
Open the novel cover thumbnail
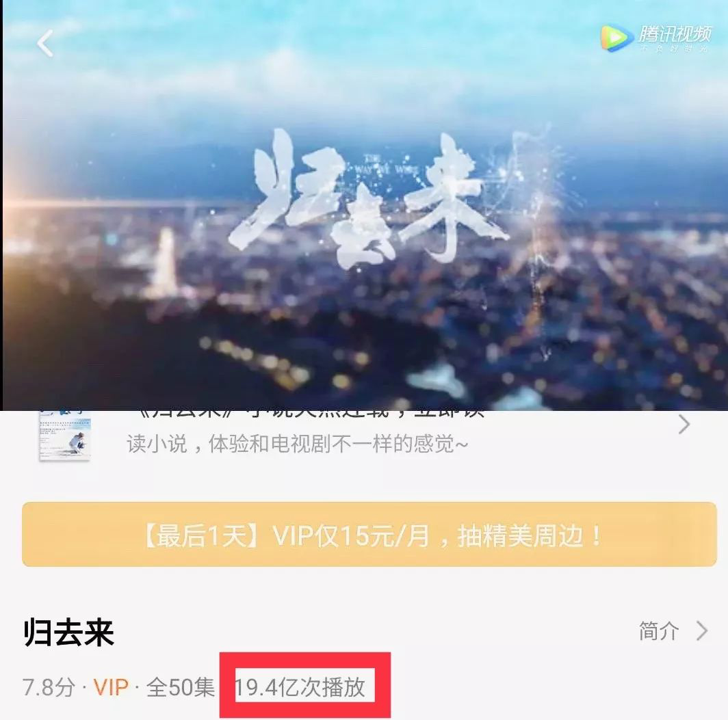click(64, 436)
